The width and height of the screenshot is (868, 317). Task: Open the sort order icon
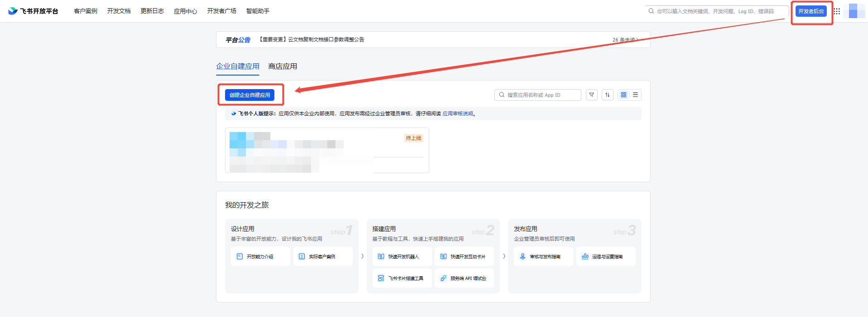(608, 95)
